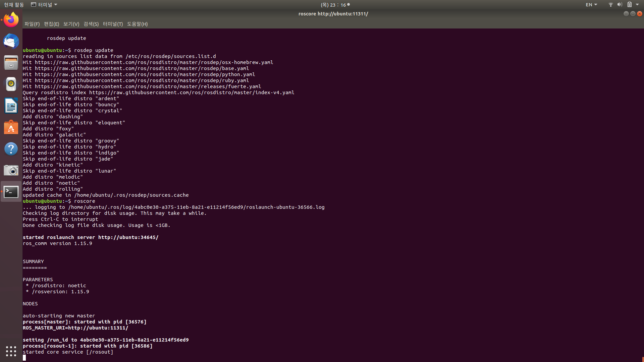Image resolution: width=644 pixels, height=362 pixels.
Task: Click 'process[rosout-1]: started with pid [36586]'
Action: [x=88, y=346]
